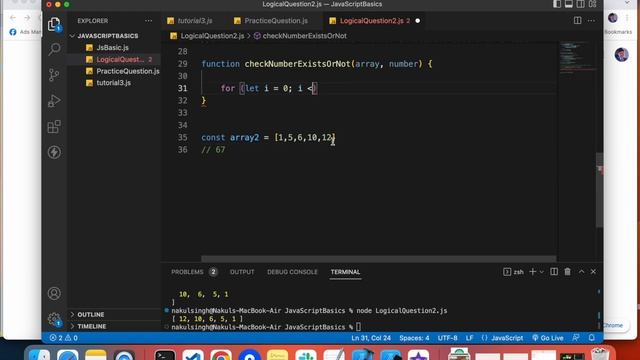The height and width of the screenshot is (360, 640).
Task: Open tutorial3.js in the explorer
Action: [x=113, y=83]
